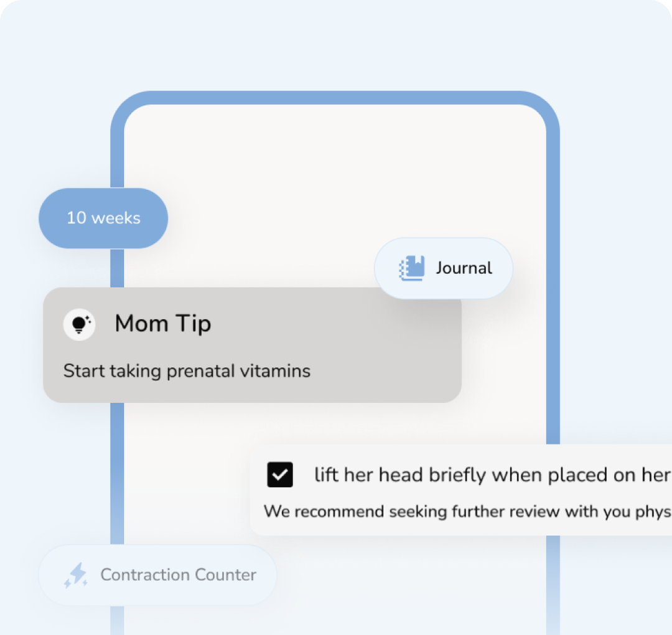
Task: Click the word Counter in the bottom pill
Action: (x=225, y=575)
